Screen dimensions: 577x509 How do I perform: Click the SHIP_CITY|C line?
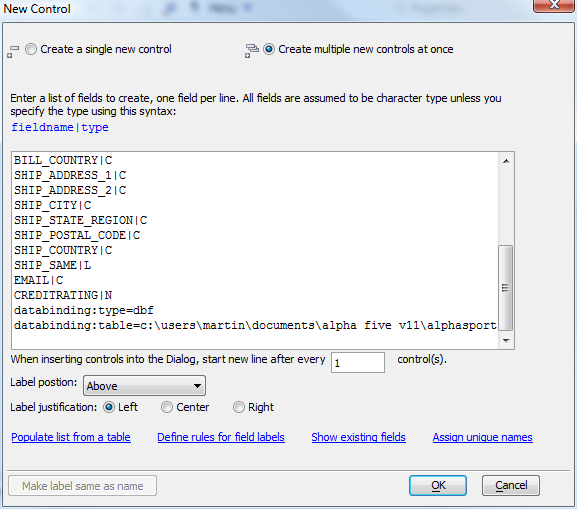(x=53, y=205)
